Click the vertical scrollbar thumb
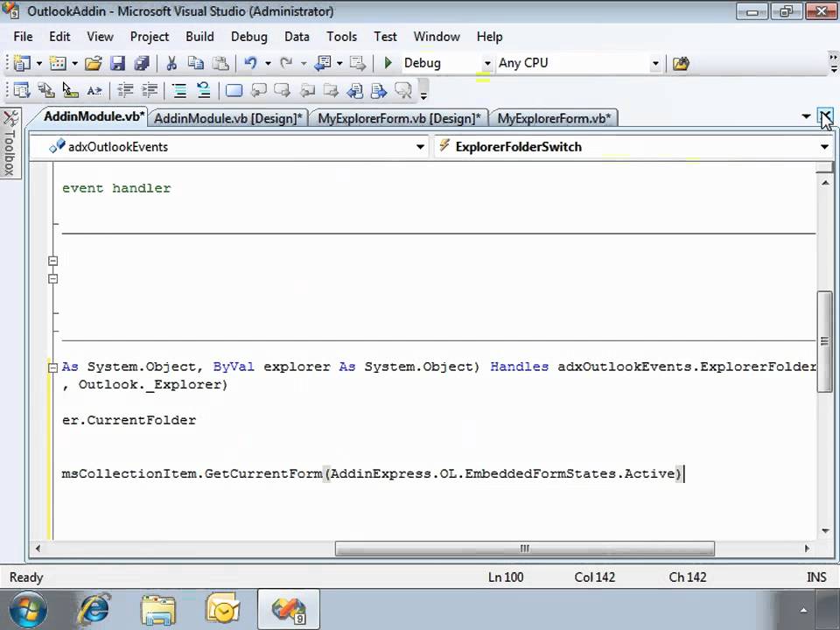 coord(824,341)
